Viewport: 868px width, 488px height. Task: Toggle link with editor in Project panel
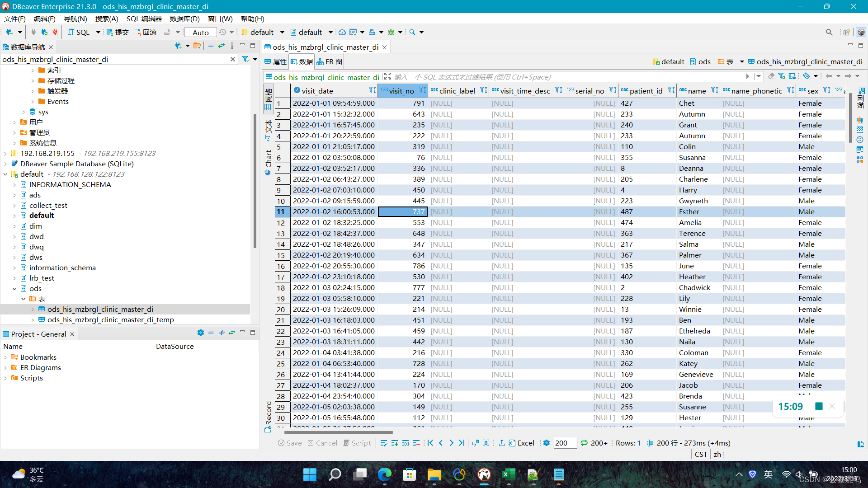tap(232, 333)
